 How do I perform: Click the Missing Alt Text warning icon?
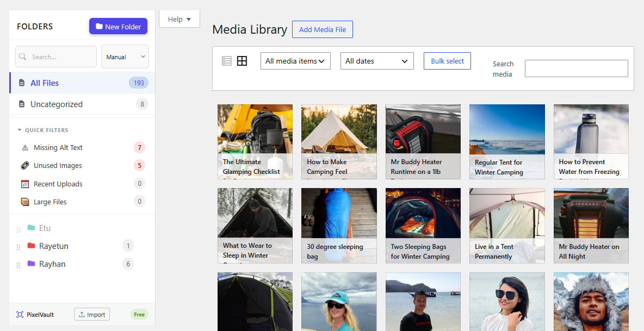pyautogui.click(x=25, y=148)
